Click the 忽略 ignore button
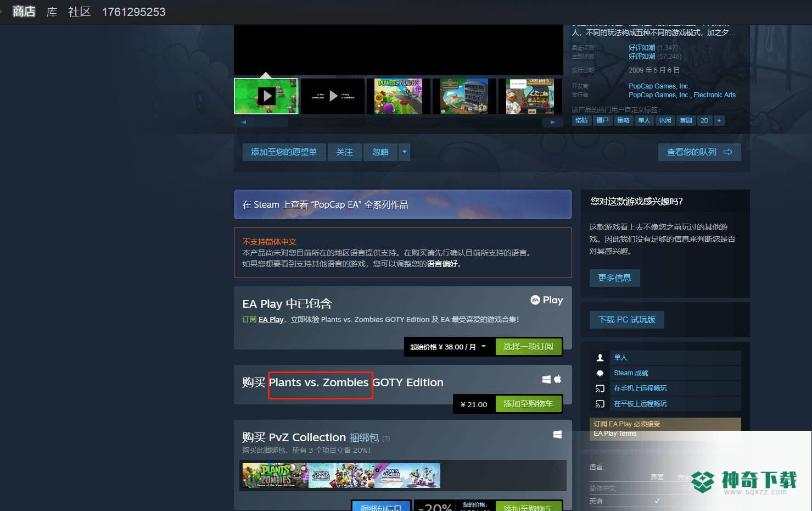This screenshot has height=511, width=812. point(380,152)
